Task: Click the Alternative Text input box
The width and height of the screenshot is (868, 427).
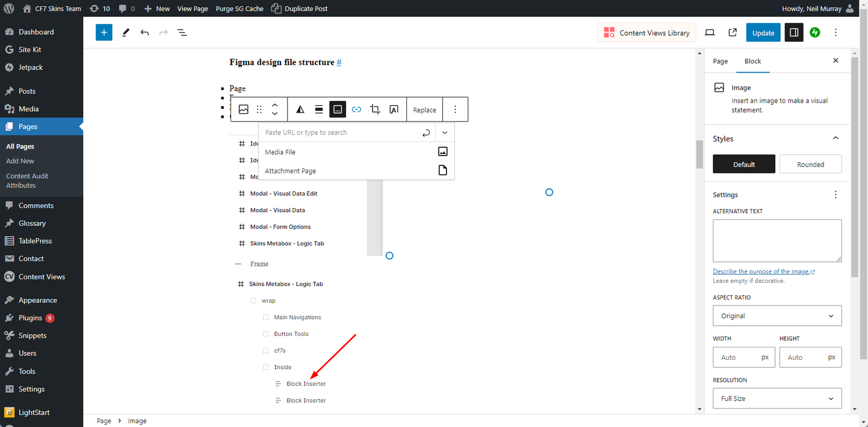Action: [777, 241]
